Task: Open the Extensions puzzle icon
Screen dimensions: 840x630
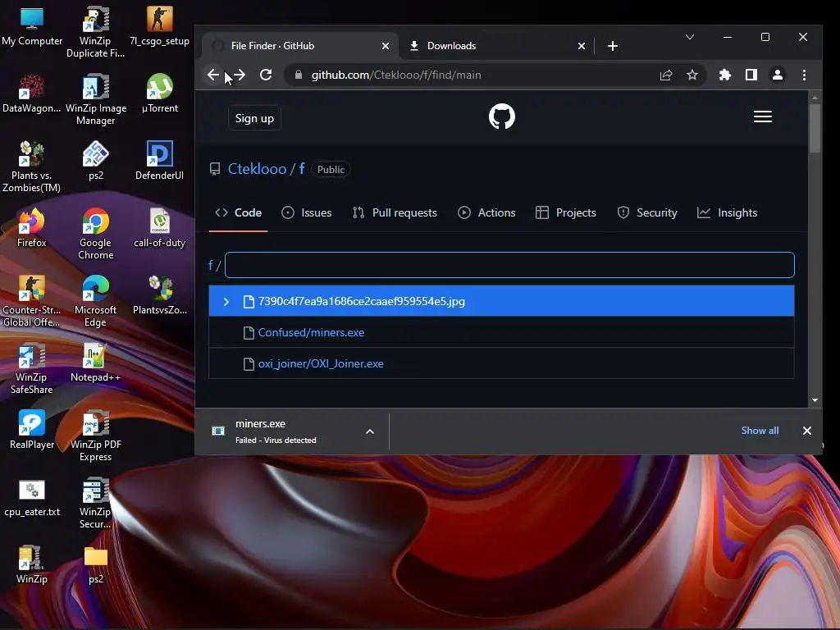Action: (725, 75)
